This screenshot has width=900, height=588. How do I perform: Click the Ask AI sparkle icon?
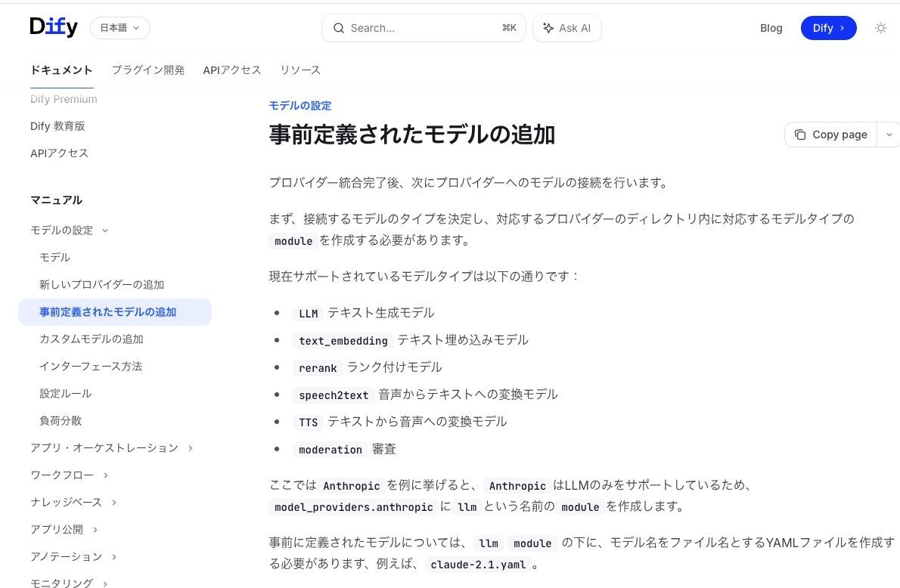548,28
